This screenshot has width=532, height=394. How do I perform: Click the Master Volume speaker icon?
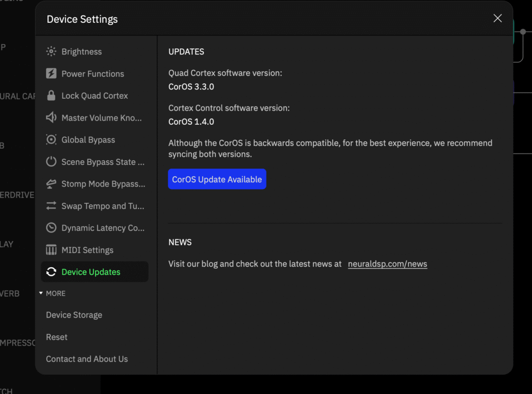[51, 118]
